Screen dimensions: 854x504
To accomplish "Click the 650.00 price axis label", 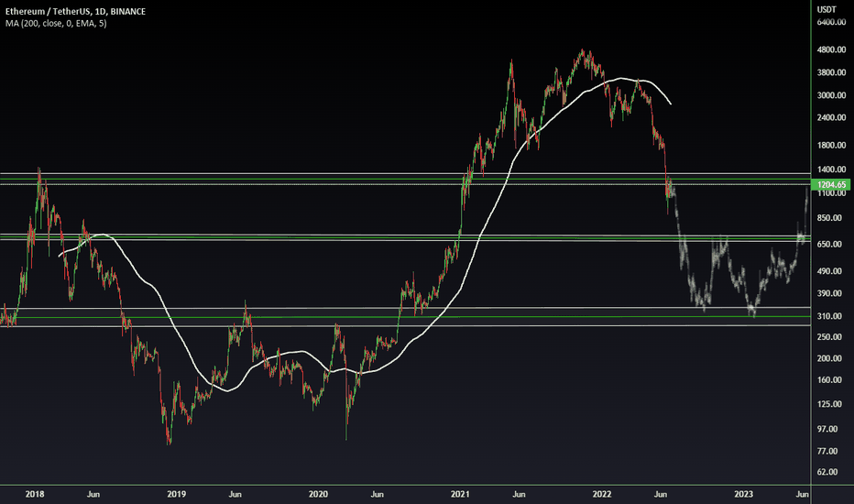I will pos(831,245).
